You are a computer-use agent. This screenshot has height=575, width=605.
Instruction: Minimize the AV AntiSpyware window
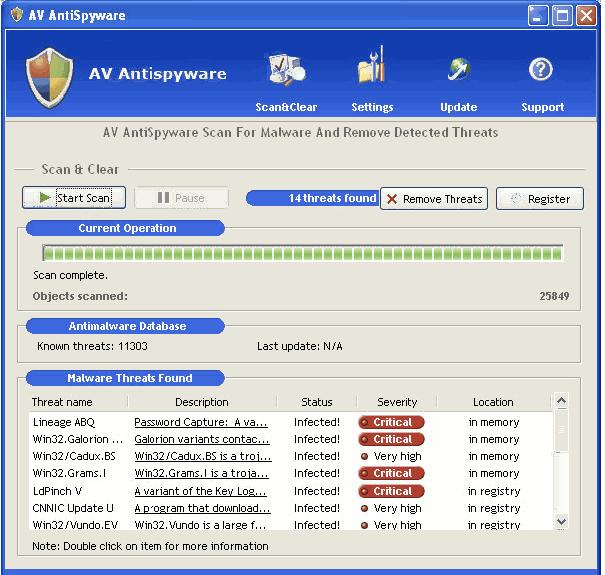[x=538, y=15]
